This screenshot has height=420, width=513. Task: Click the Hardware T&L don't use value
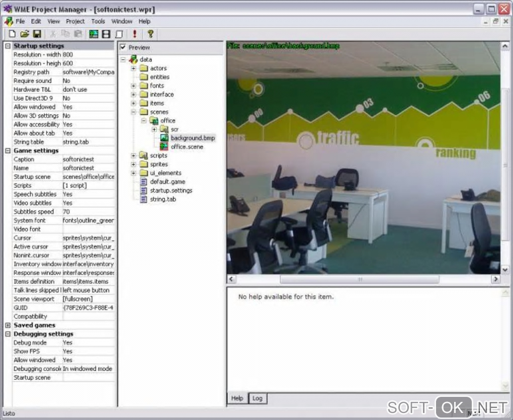pos(89,90)
